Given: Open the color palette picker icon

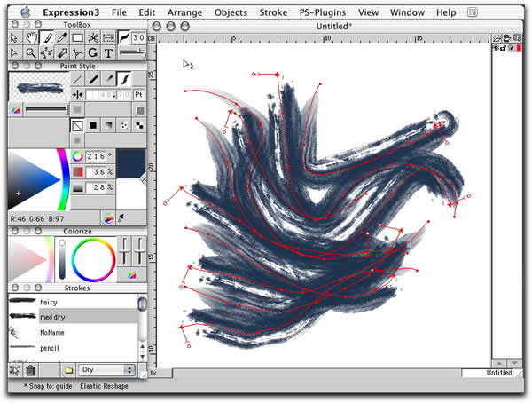Looking at the screenshot, I should point(108,218).
